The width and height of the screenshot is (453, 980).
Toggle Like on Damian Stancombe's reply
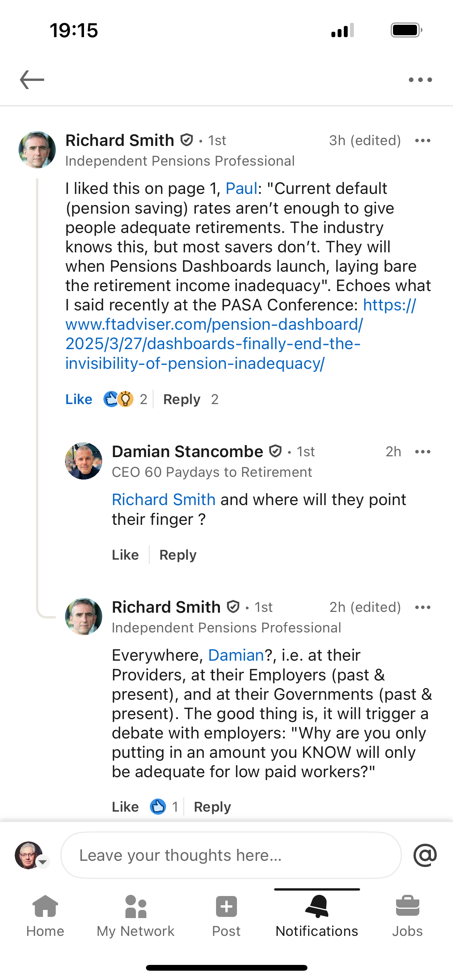coord(125,555)
